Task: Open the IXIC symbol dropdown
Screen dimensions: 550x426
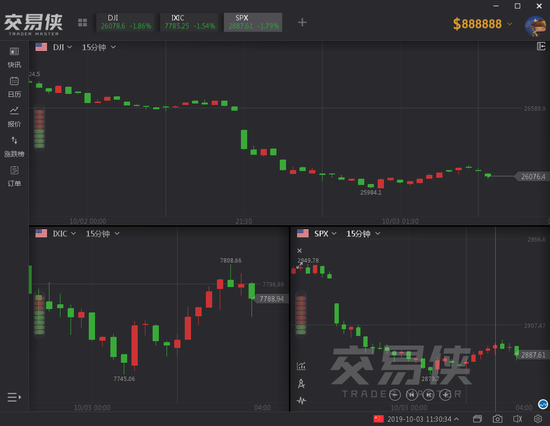Action: click(64, 234)
